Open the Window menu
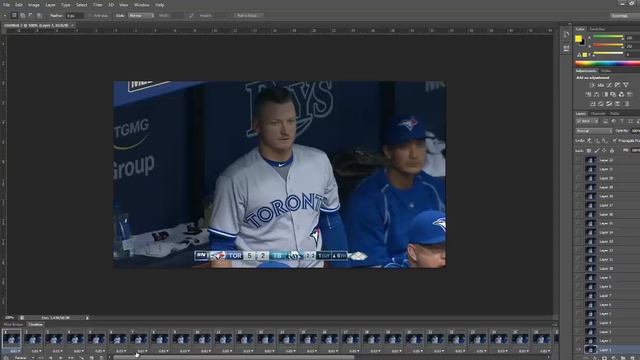Image resolution: width=640 pixels, height=360 pixels. tap(141, 5)
